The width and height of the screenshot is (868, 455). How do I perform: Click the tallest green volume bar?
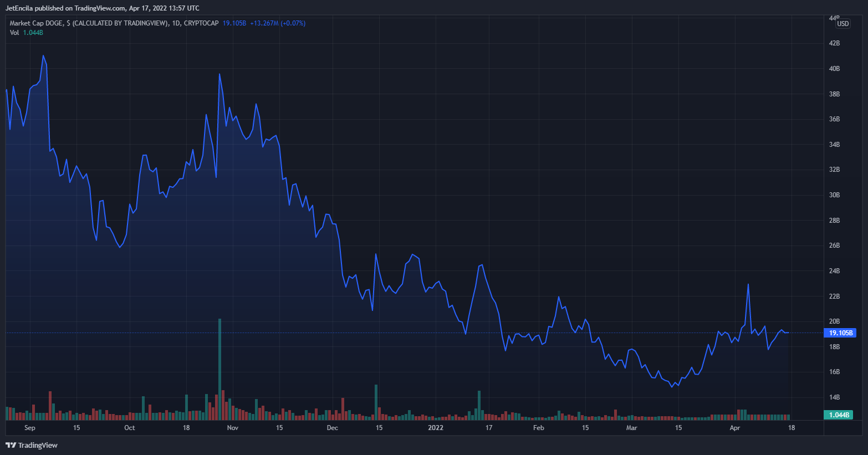coord(219,369)
